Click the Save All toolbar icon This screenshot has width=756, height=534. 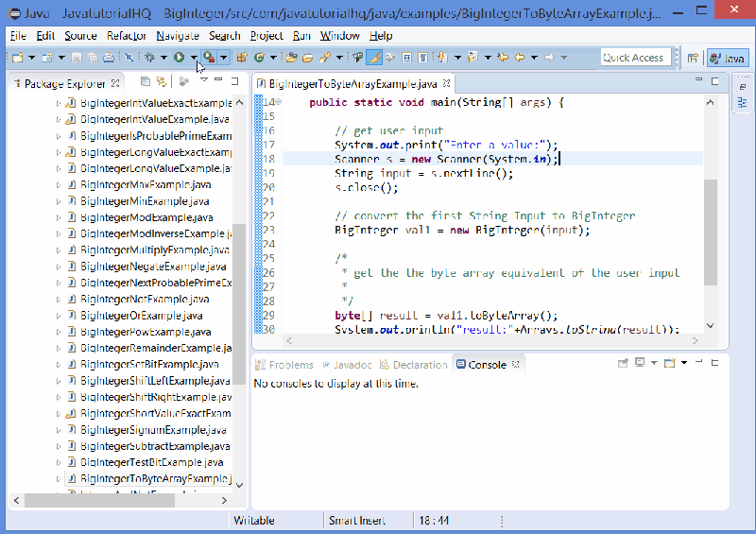click(93, 58)
